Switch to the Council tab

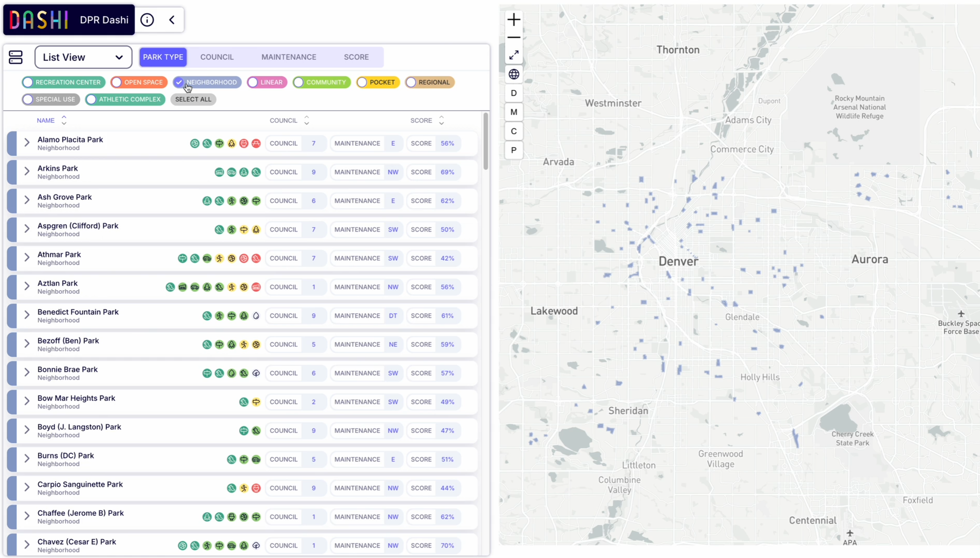(x=217, y=57)
